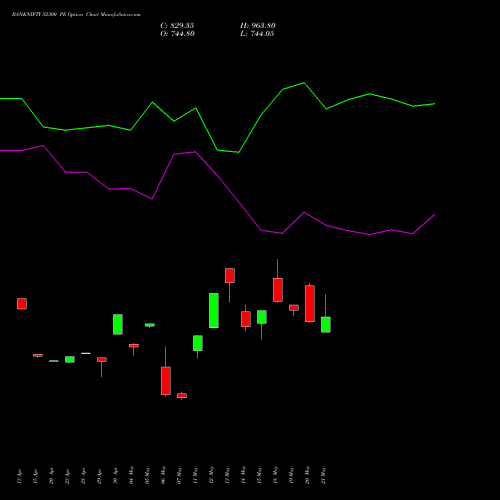Select the red candle above 29 Apr

(102, 360)
